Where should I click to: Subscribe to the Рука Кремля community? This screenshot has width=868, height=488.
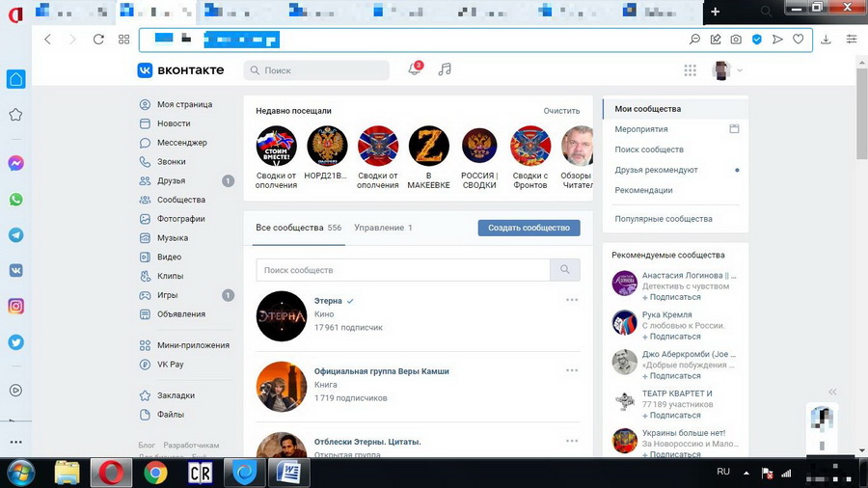click(674, 337)
